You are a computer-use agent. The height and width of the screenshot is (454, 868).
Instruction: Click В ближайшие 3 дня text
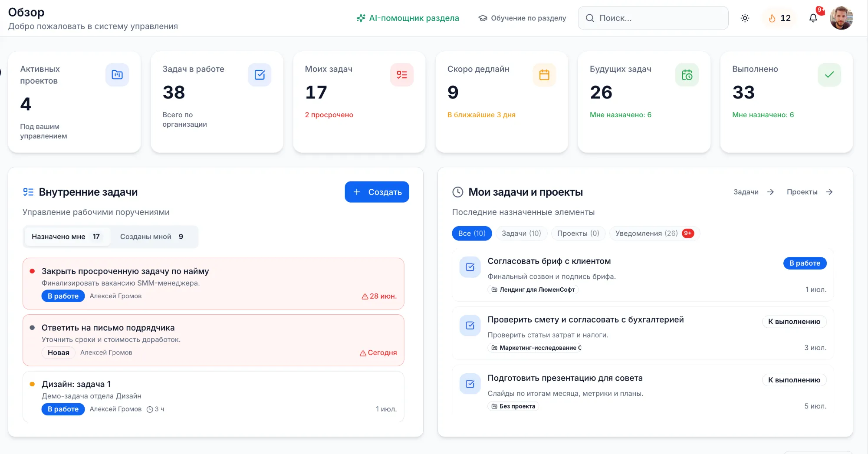(481, 115)
